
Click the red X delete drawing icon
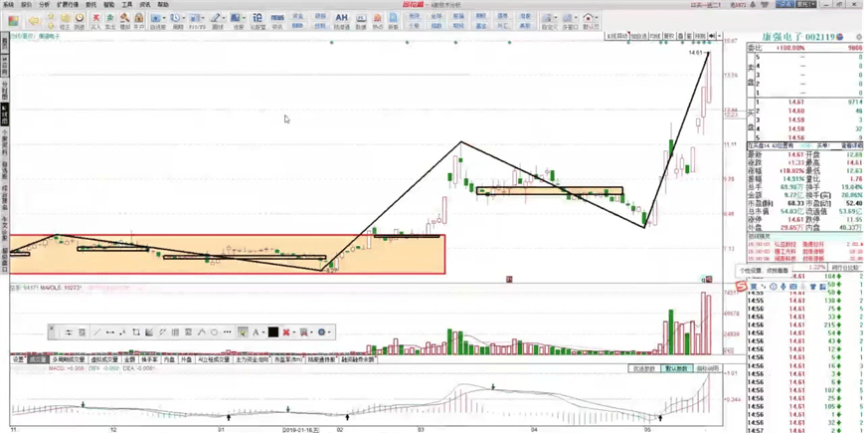286,332
